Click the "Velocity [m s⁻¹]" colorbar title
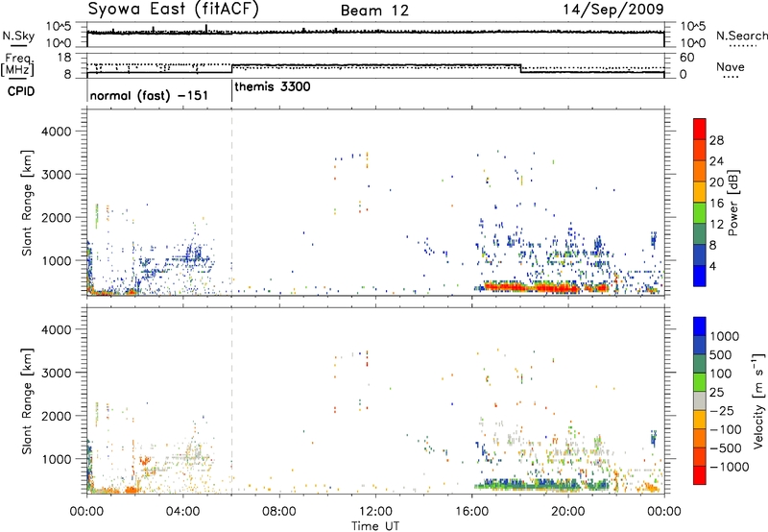 (758, 400)
